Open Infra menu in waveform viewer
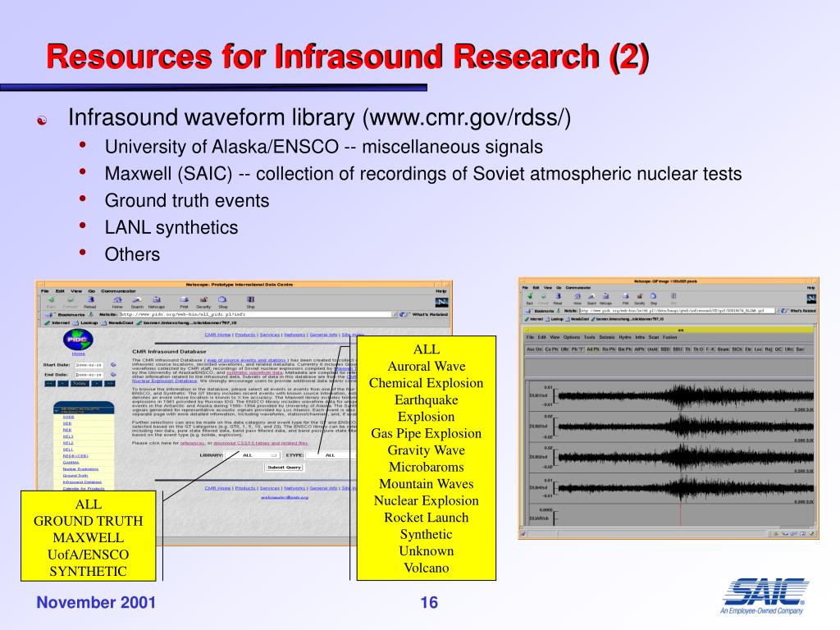 (x=640, y=337)
